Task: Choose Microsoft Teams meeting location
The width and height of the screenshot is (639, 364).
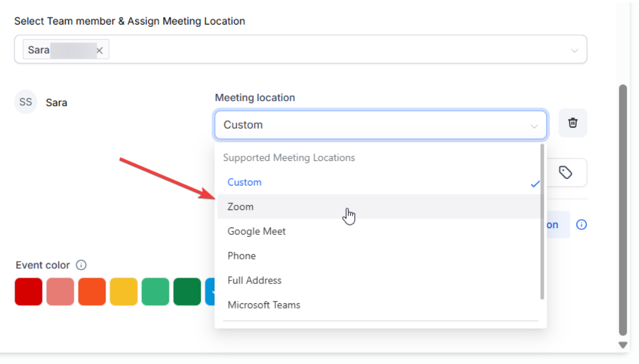Action: 264,304
